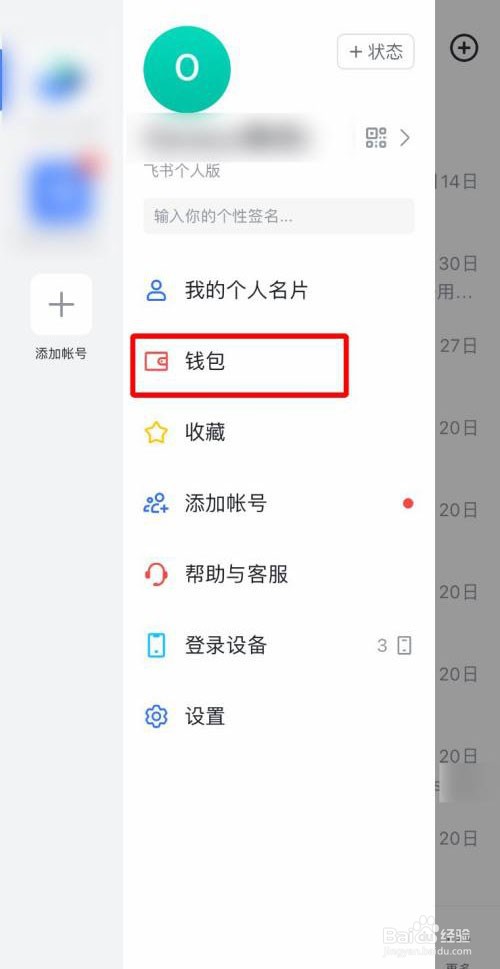Click the headset icon for 帮助与客服

click(x=156, y=574)
